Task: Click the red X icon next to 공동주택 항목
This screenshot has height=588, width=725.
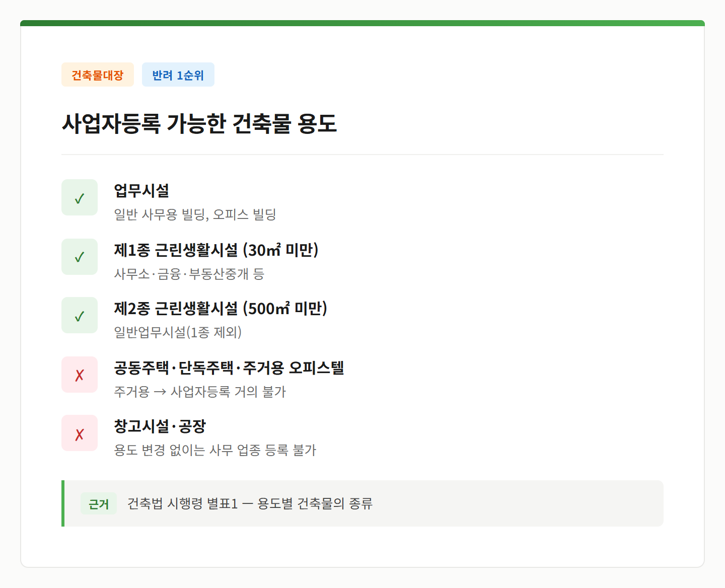Action: pyautogui.click(x=79, y=374)
